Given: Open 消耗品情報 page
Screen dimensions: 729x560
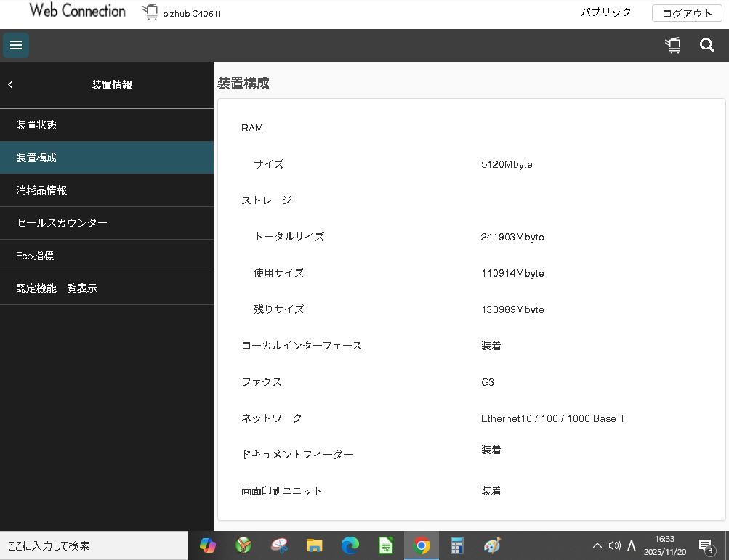Looking at the screenshot, I should coord(41,190).
